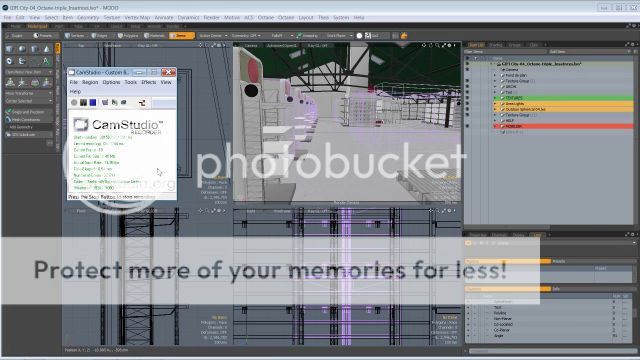The height and width of the screenshot is (360, 640).
Task: Select the text tool icon in toolbox
Action: click(x=46, y=61)
